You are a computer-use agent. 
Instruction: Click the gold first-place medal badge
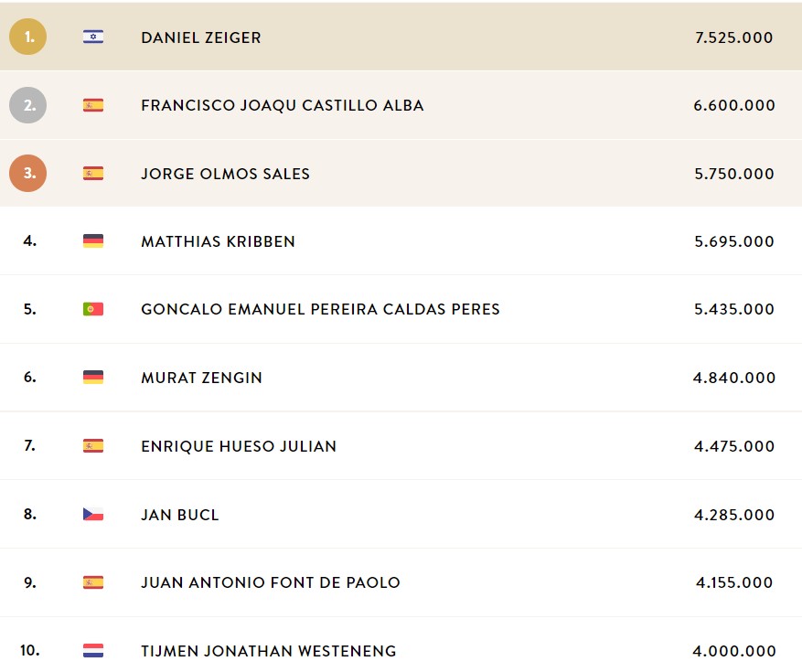coord(28,37)
